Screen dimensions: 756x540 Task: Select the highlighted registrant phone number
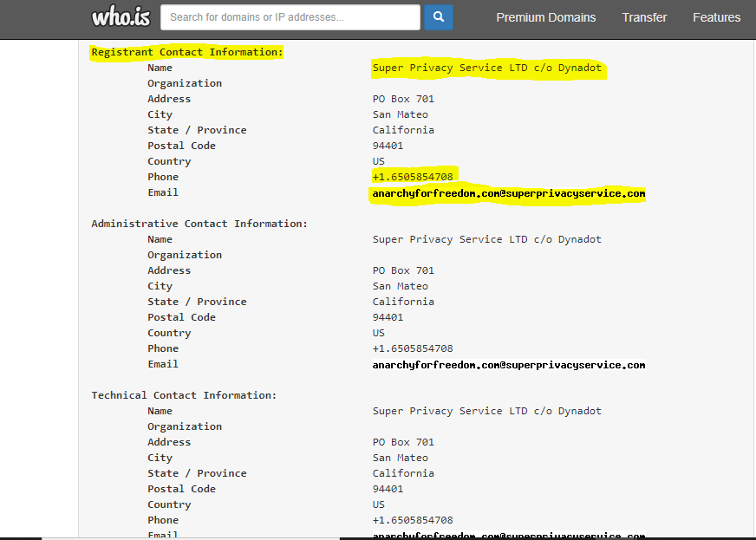413,177
